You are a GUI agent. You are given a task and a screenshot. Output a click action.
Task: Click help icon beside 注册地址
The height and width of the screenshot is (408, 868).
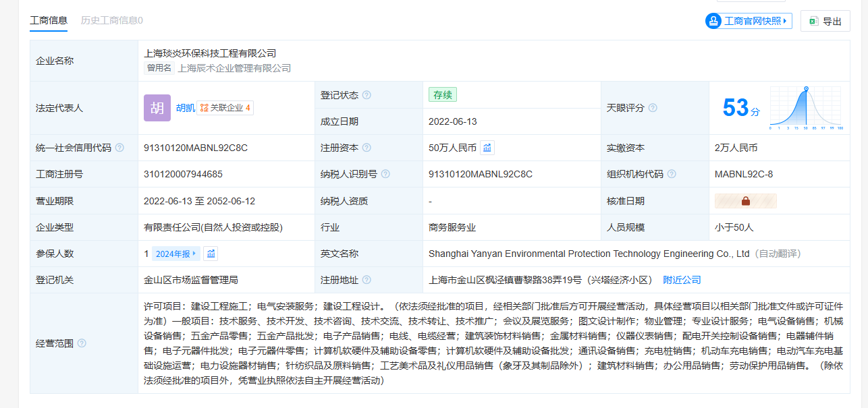[x=367, y=280]
